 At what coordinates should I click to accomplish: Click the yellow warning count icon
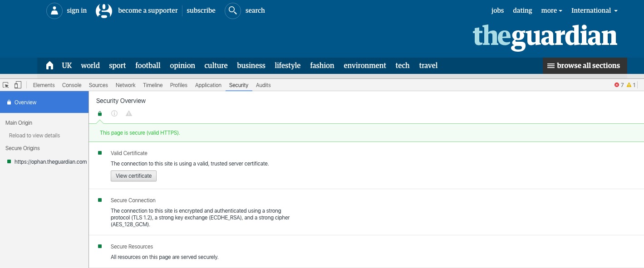629,85
